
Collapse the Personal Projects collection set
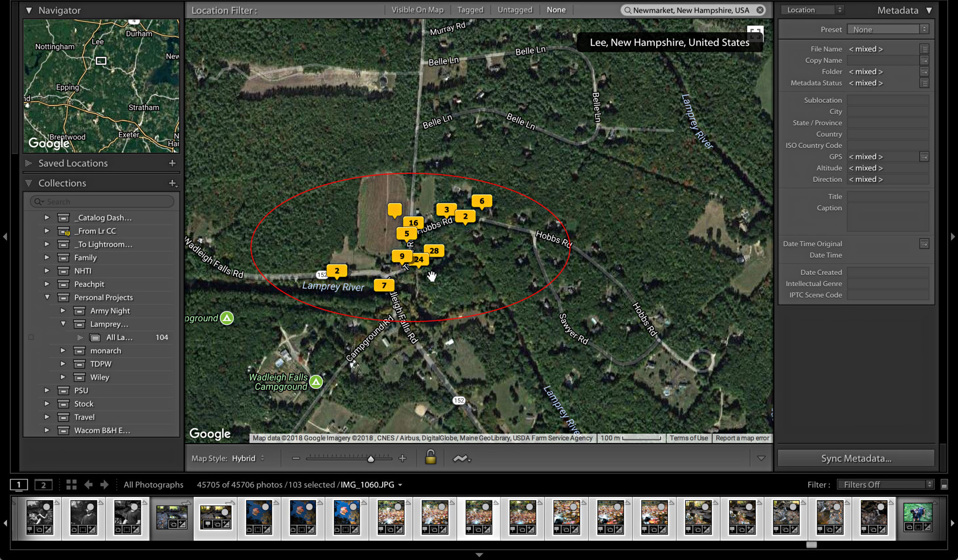[47, 297]
